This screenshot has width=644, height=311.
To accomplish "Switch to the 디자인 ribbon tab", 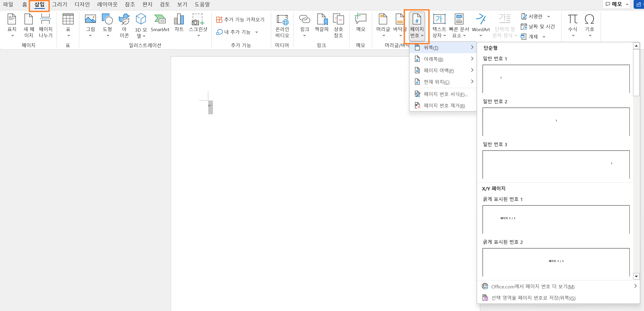I will (x=82, y=4).
